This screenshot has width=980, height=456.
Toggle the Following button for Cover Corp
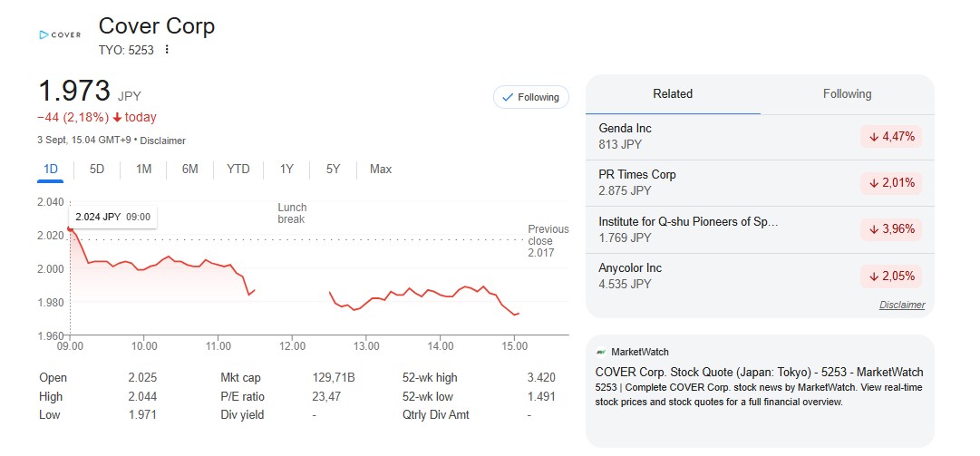[x=531, y=97]
